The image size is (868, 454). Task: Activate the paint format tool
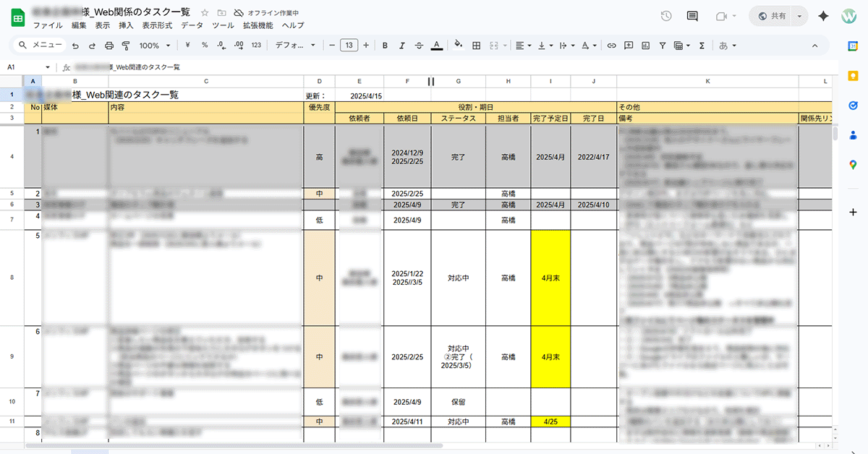tap(126, 45)
